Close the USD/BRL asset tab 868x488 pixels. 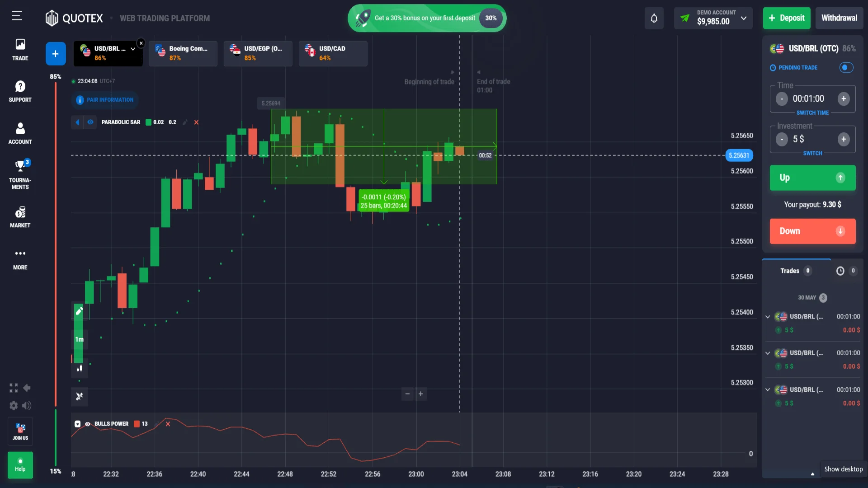pyautogui.click(x=141, y=43)
